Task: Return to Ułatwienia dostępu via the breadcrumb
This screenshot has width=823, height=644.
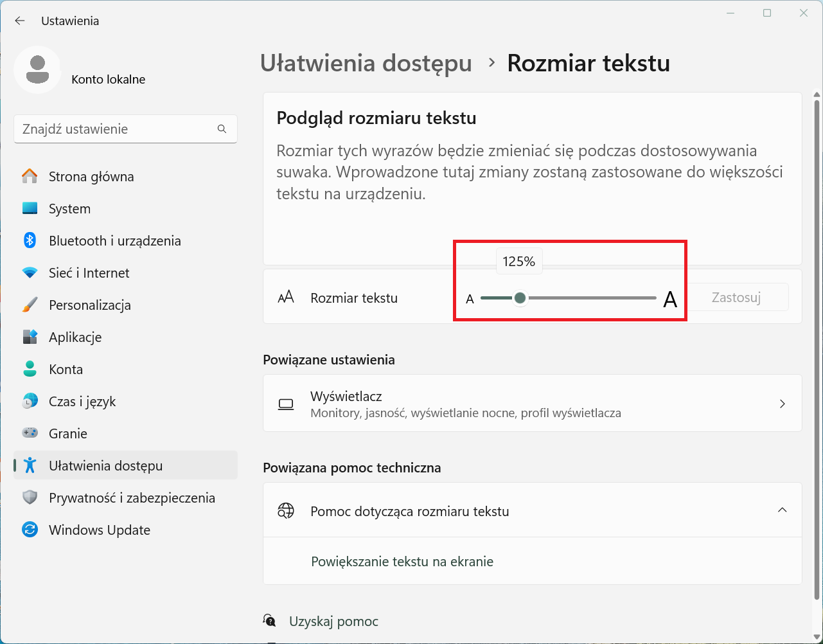Action: point(366,64)
